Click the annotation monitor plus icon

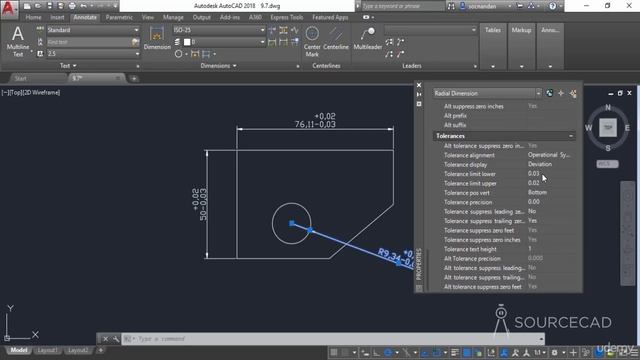(x=573, y=353)
